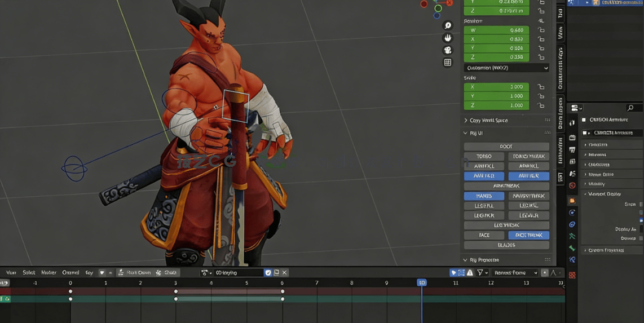Open the Nearest Frame snapping dropdown
This screenshot has width=644, height=323.
point(515,272)
